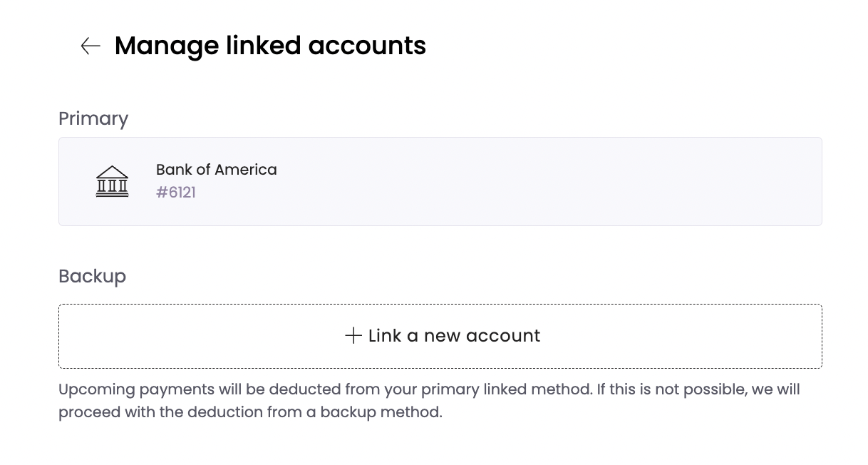The image size is (868, 465).
Task: Click empty left area inside dashed backup box
Action: pos(200,337)
